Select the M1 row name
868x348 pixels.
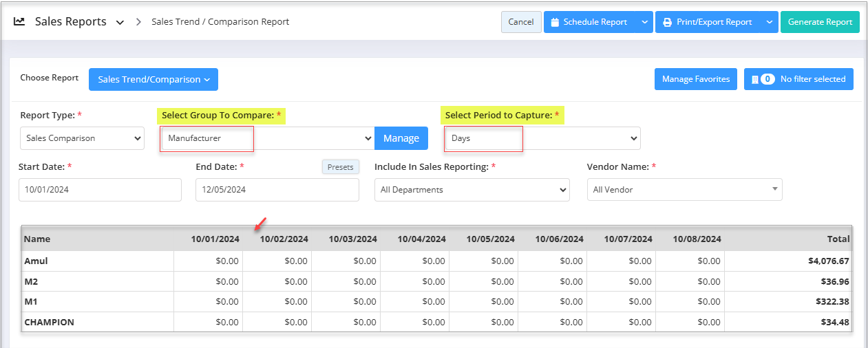pos(31,301)
